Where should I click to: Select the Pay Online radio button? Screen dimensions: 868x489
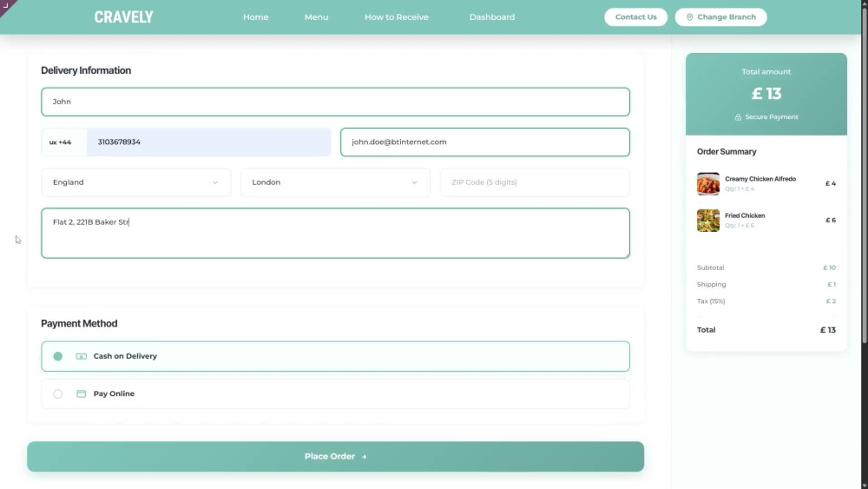pos(57,393)
